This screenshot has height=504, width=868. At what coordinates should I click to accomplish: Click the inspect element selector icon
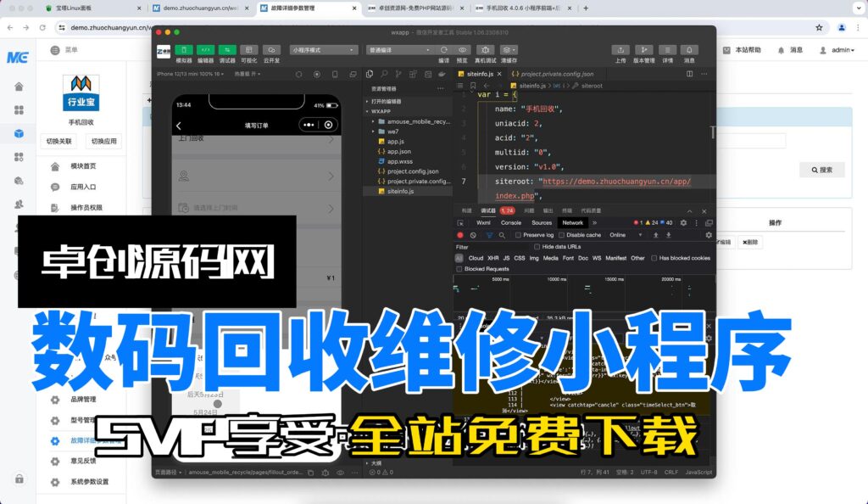(x=460, y=222)
